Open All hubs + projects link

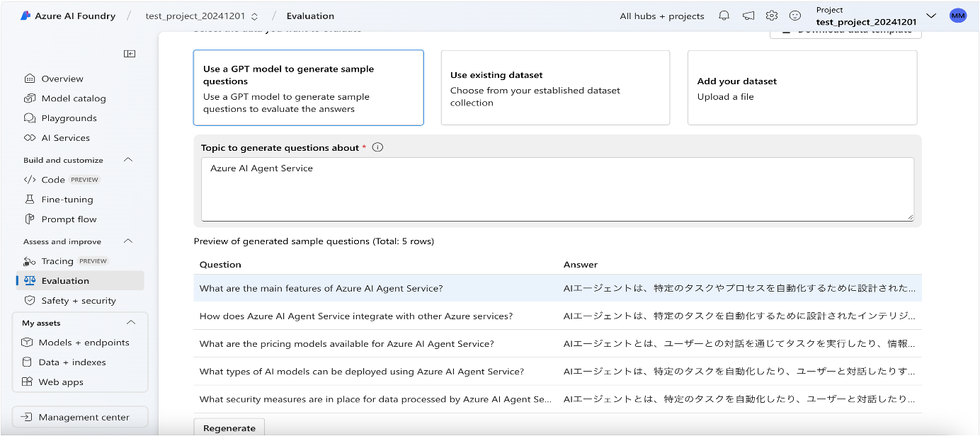click(661, 16)
